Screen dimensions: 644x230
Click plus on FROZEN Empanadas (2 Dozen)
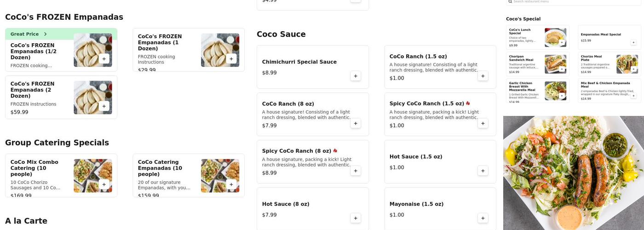[x=104, y=106]
